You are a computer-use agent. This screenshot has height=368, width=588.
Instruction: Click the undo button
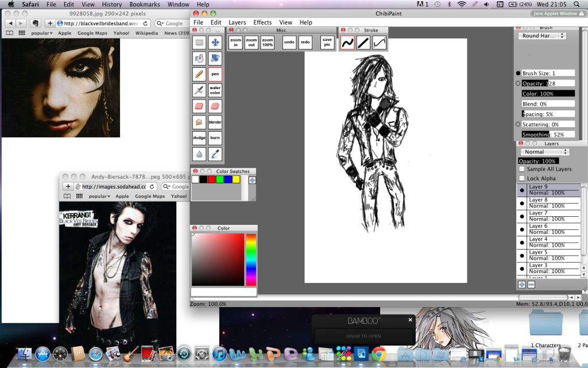[x=289, y=43]
